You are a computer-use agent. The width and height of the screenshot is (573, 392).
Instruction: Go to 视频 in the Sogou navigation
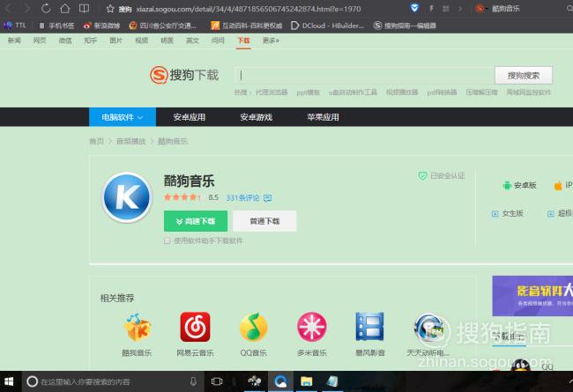point(141,41)
